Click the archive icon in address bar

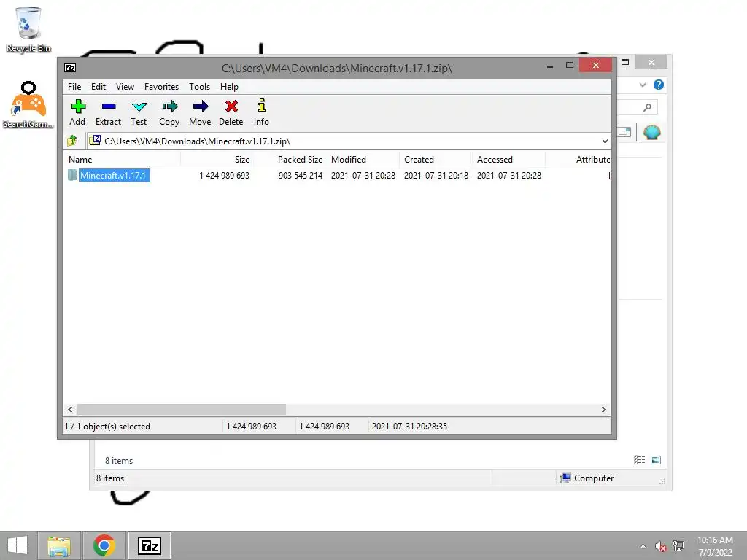[96, 141]
